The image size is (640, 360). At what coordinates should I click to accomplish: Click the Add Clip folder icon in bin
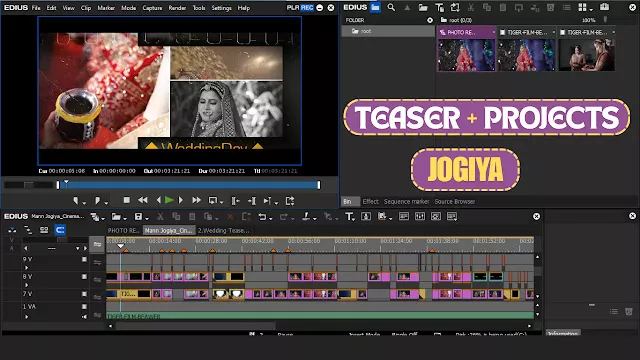[x=423, y=7]
